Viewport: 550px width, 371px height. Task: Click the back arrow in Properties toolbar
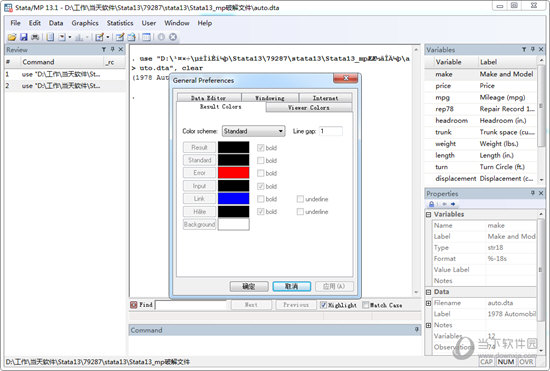[444, 204]
